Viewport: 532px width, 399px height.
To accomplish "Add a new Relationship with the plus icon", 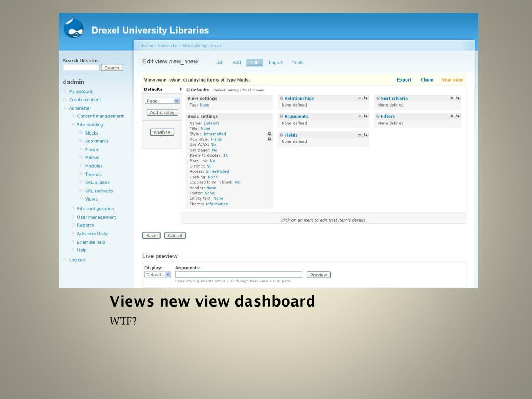I will pos(360,98).
